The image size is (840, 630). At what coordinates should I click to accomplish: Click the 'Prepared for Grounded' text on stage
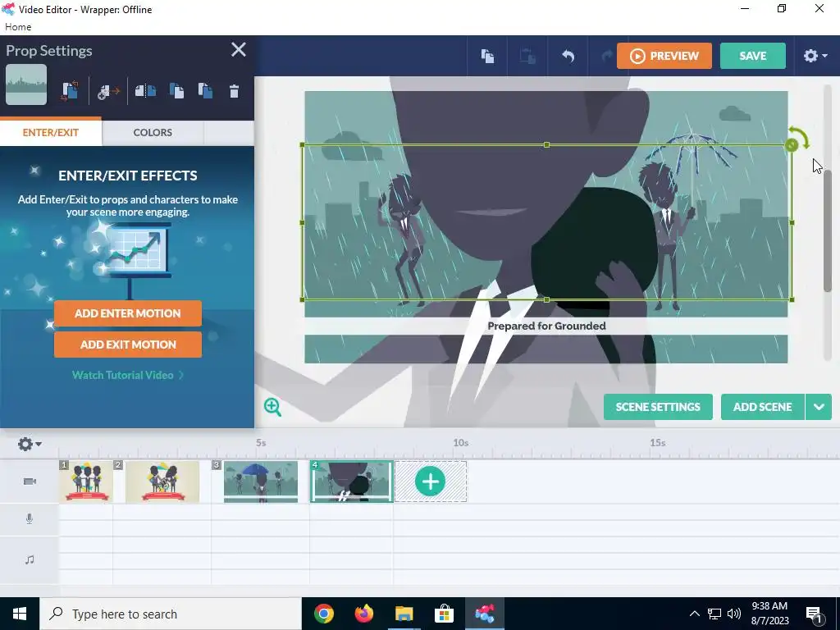546,326
